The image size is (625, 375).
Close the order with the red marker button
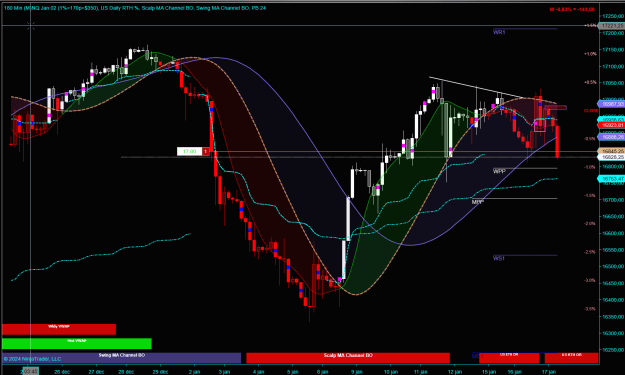tap(206, 151)
